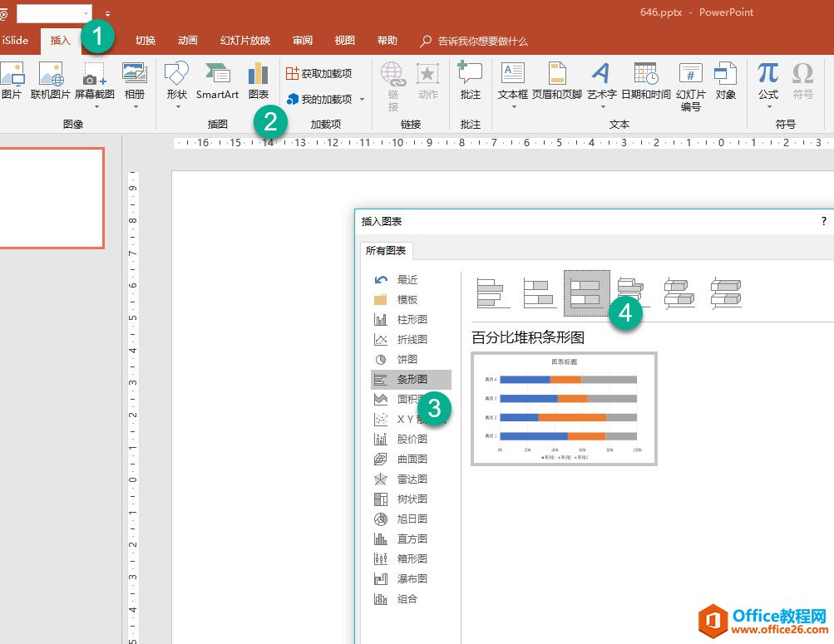Insert an Object (对象)
The image size is (834, 644).
click(x=726, y=81)
